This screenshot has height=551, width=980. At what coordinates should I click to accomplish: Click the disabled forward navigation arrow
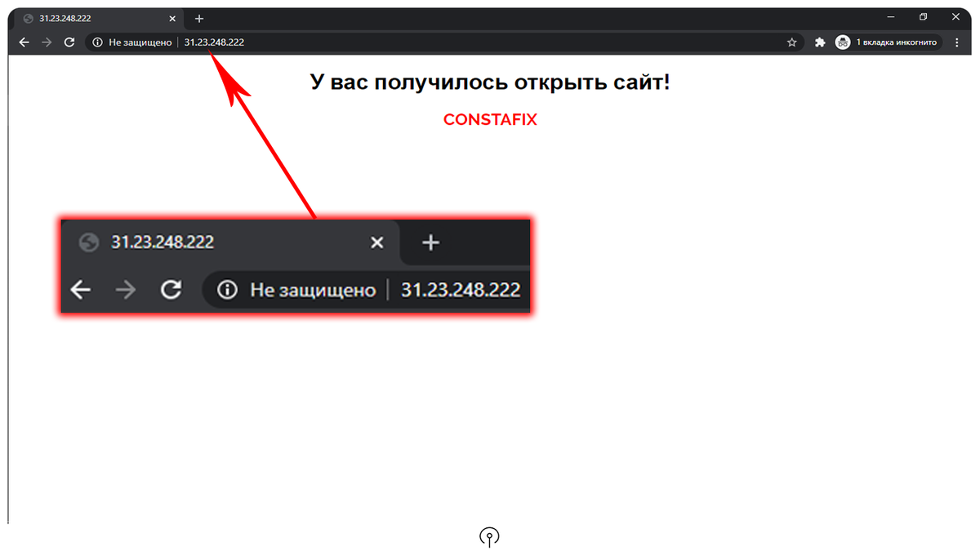pos(46,42)
